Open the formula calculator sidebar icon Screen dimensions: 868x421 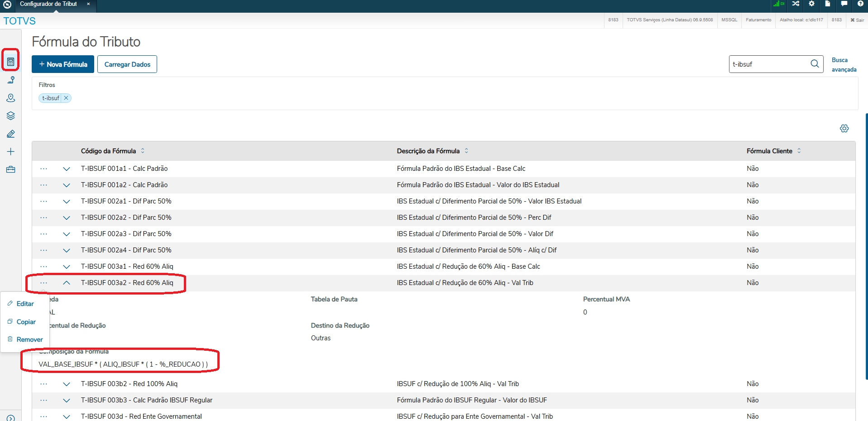click(x=10, y=62)
